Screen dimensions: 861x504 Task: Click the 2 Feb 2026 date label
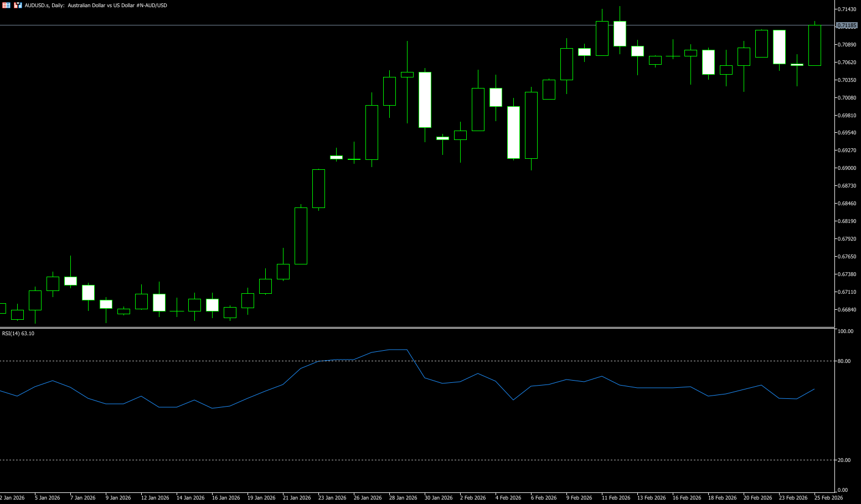pos(472,498)
